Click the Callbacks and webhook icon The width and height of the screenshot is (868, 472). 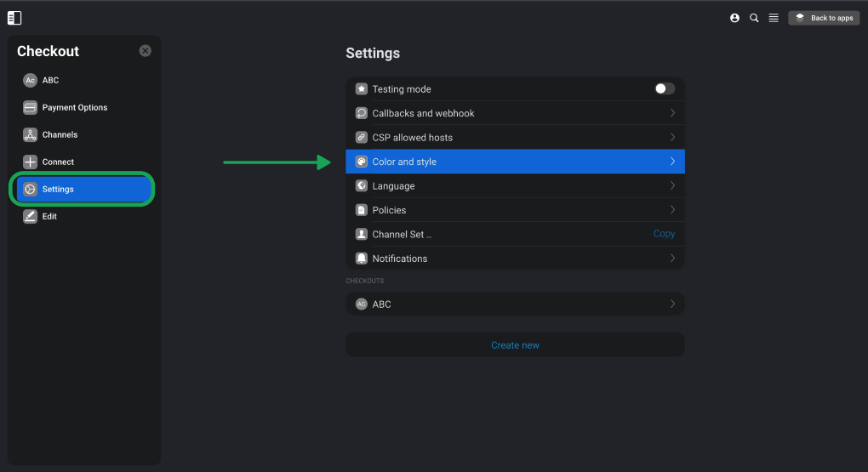point(362,113)
